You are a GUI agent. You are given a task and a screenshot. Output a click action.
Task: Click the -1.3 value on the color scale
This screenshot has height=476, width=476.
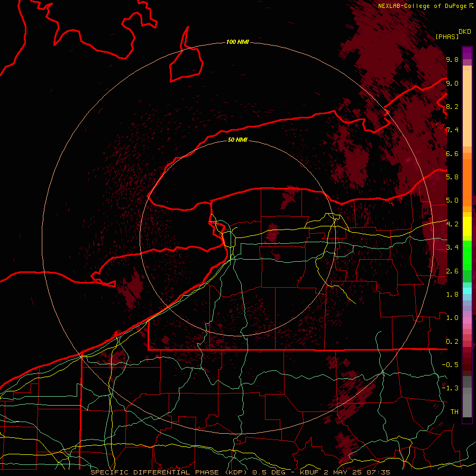pos(450,388)
